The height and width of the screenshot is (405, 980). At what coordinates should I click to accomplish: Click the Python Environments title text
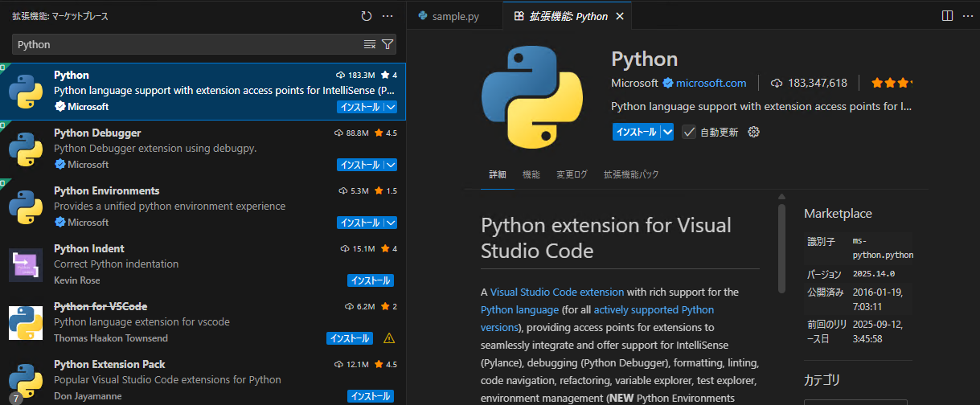(106, 190)
